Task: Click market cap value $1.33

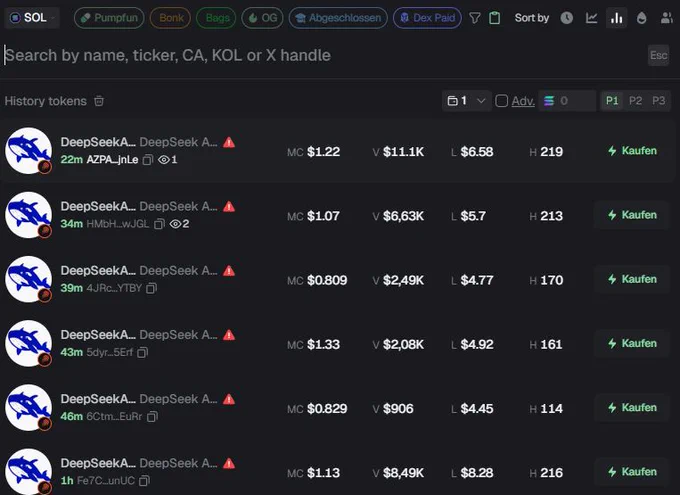Action: [324, 344]
